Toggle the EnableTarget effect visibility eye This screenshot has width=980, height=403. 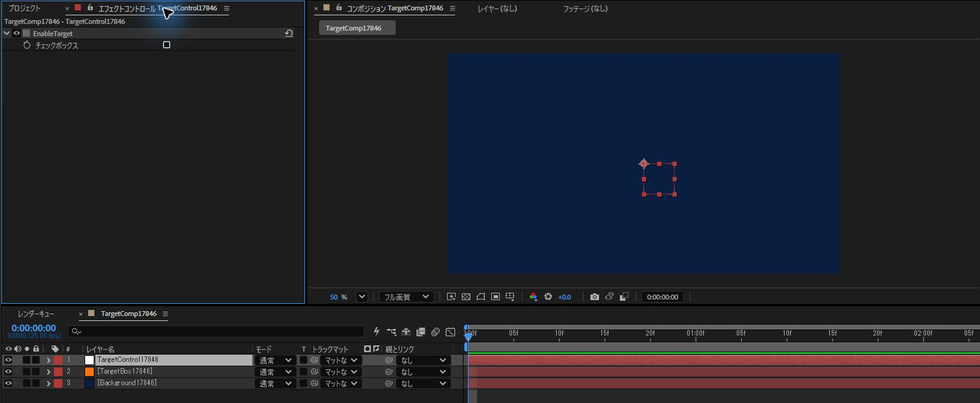[x=17, y=33]
